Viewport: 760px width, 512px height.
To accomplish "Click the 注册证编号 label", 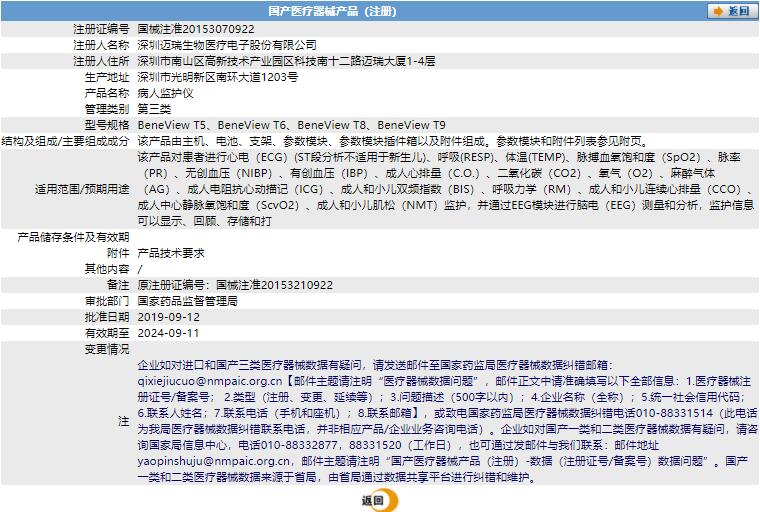I will click(101, 29).
